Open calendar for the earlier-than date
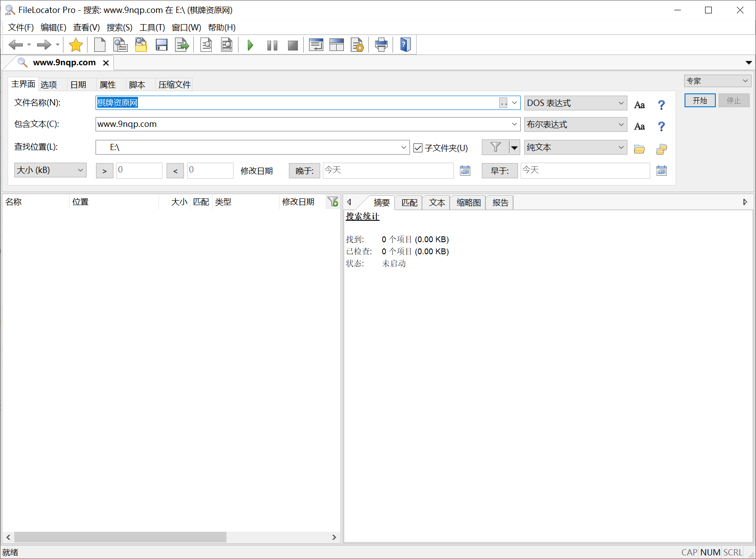Viewport: 756px width, 559px height. (x=662, y=170)
